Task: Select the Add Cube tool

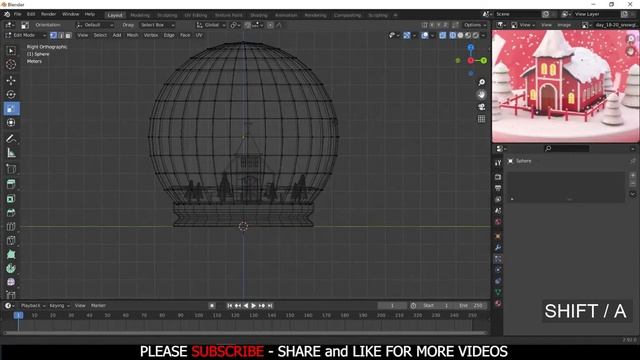Action: pyautogui.click(x=11, y=169)
